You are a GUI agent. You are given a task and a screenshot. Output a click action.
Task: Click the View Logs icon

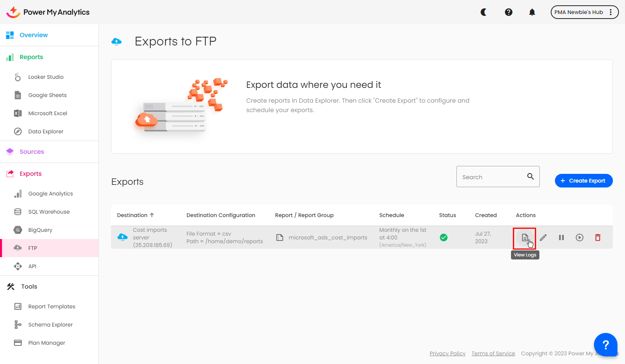coord(525,238)
